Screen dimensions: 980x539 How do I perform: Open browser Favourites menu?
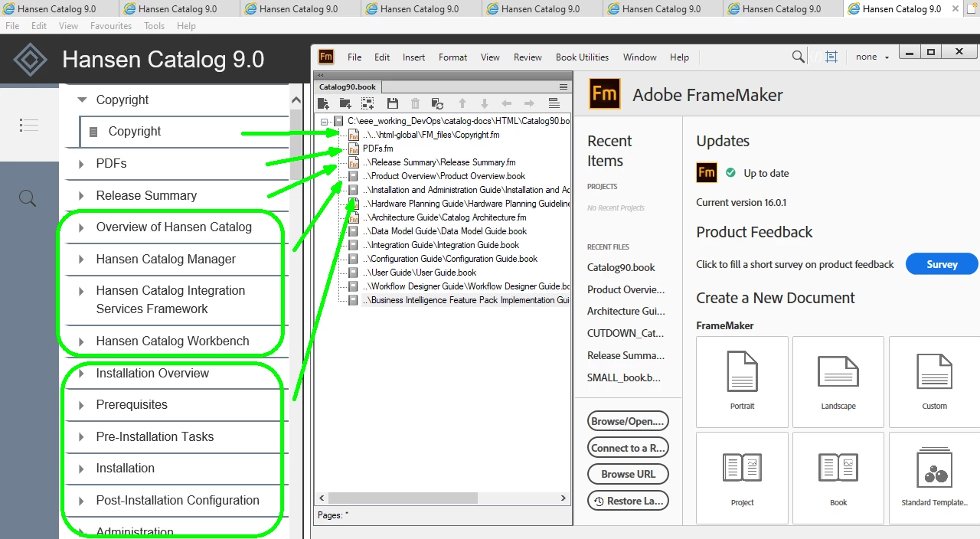(111, 25)
